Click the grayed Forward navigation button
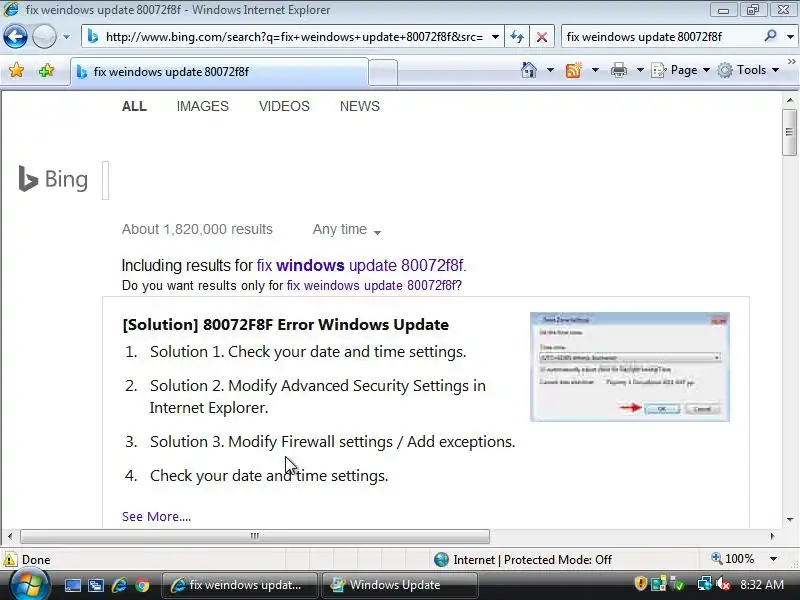Screen dimensions: 800x600 (x=44, y=37)
